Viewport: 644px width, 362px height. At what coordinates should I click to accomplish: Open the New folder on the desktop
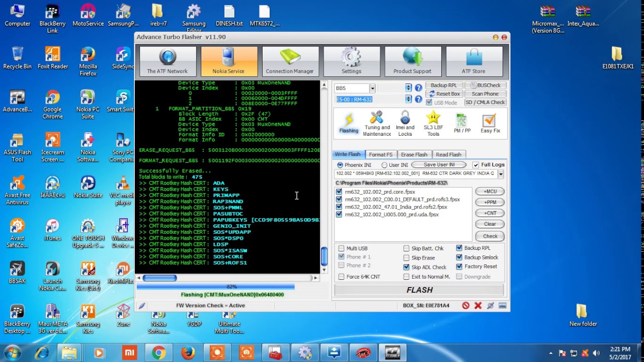tap(583, 315)
